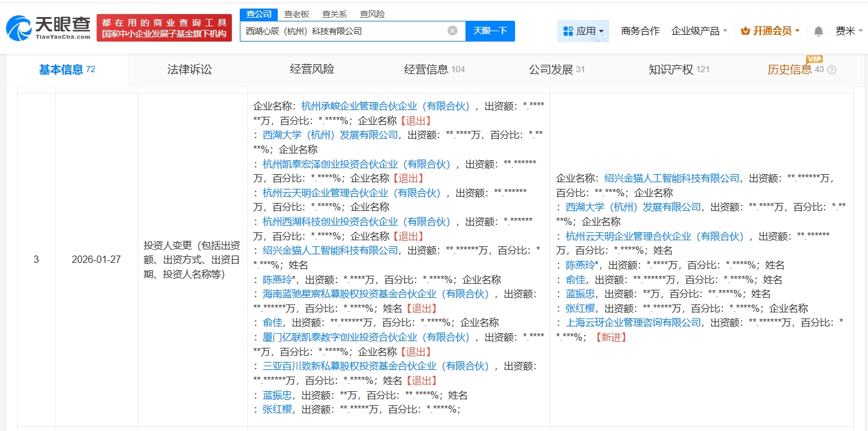Click the red promotional banner
The width and height of the screenshot is (868, 431).
click(x=164, y=28)
